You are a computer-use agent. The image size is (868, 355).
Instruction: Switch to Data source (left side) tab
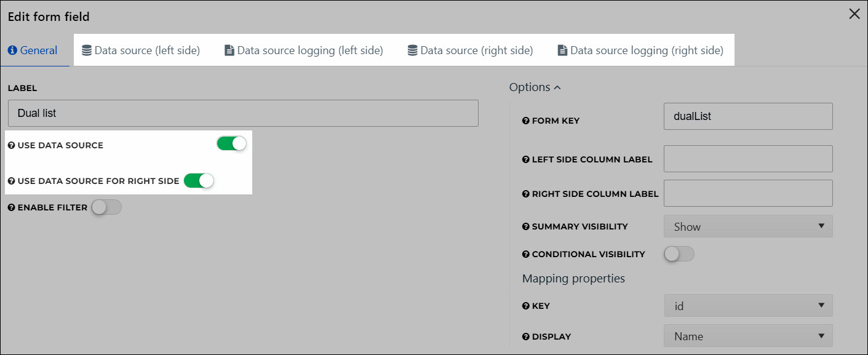pyautogui.click(x=141, y=50)
